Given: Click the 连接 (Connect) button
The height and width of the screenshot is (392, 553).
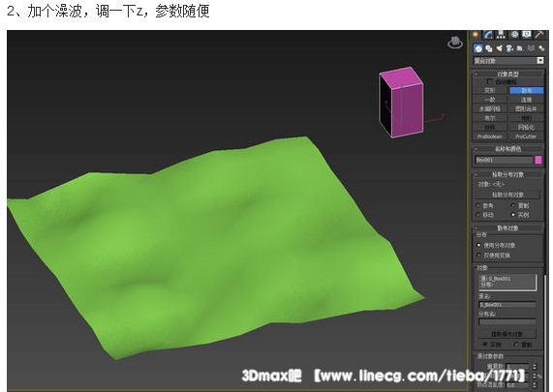Looking at the screenshot, I should tap(526, 100).
